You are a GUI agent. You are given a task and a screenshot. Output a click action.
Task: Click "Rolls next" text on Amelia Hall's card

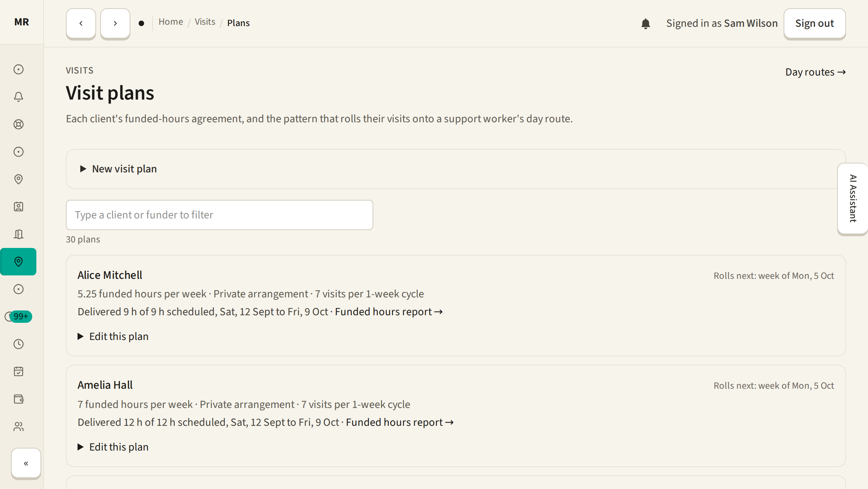(x=774, y=386)
